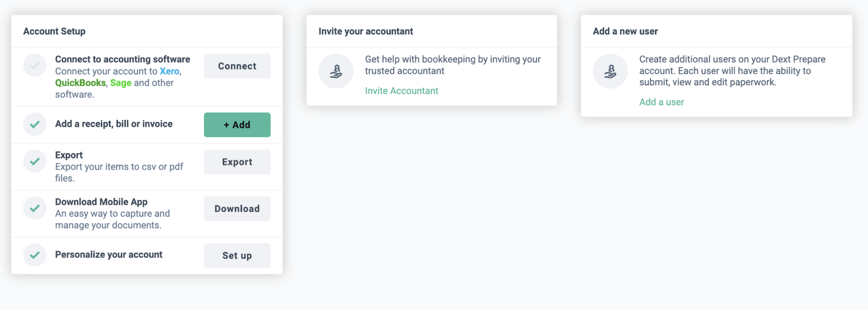868x310 pixels.
Task: Click the Download Mobile App title
Action: tap(101, 202)
